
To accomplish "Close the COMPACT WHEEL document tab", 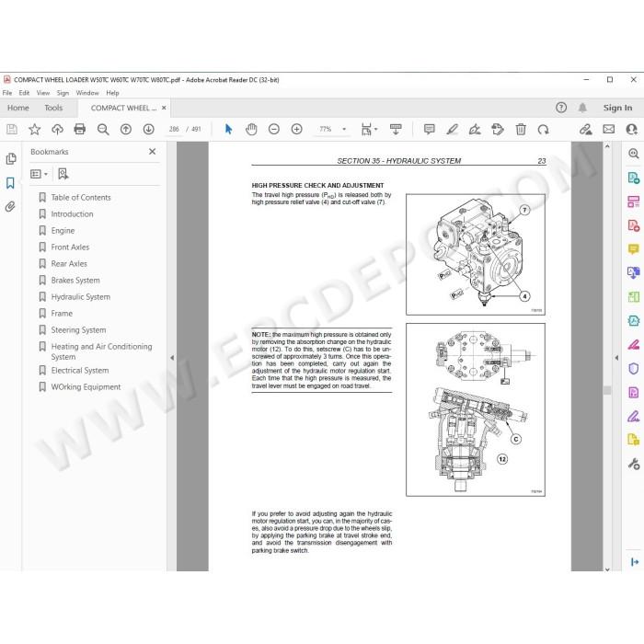I will click(x=164, y=108).
